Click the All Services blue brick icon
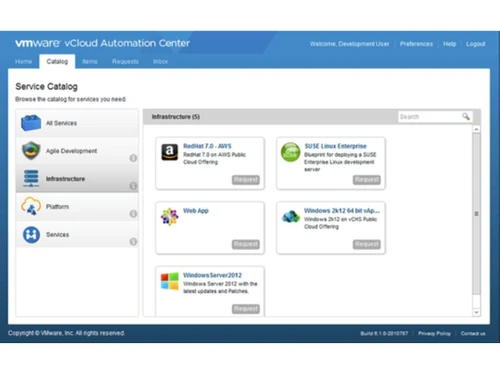 (31, 123)
